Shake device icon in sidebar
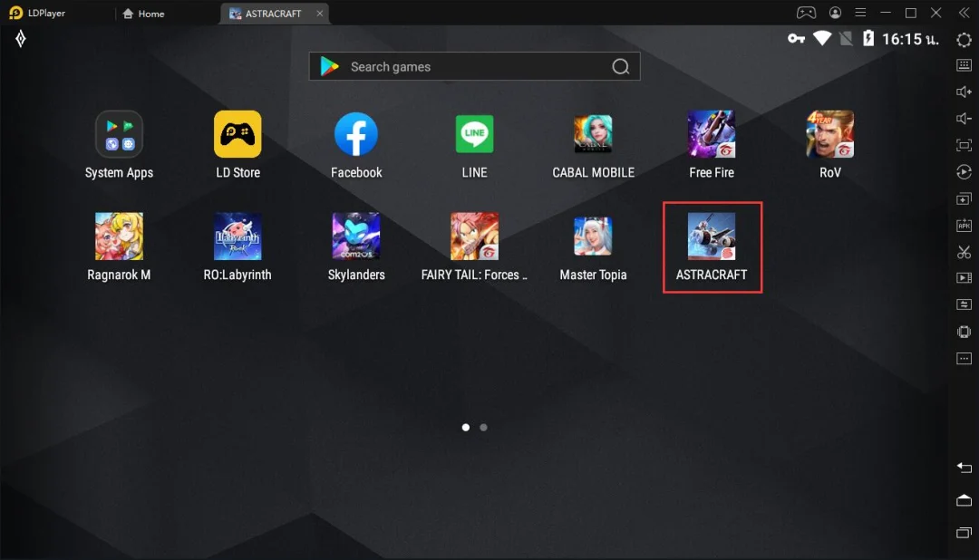 point(964,332)
